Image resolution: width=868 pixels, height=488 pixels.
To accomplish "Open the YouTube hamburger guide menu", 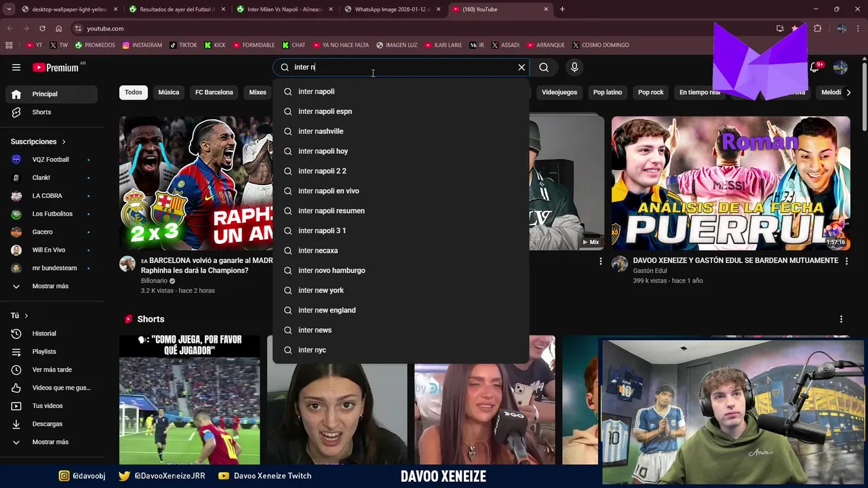I will (x=16, y=67).
